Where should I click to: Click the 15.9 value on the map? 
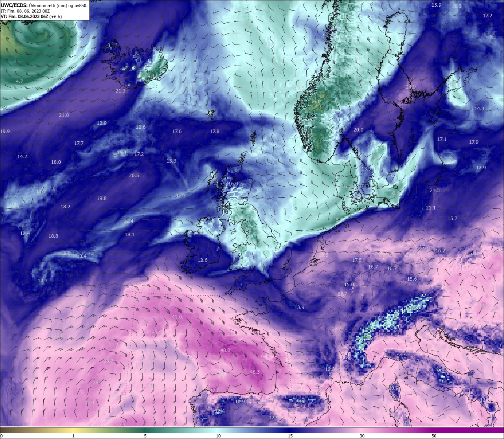tap(436, 5)
